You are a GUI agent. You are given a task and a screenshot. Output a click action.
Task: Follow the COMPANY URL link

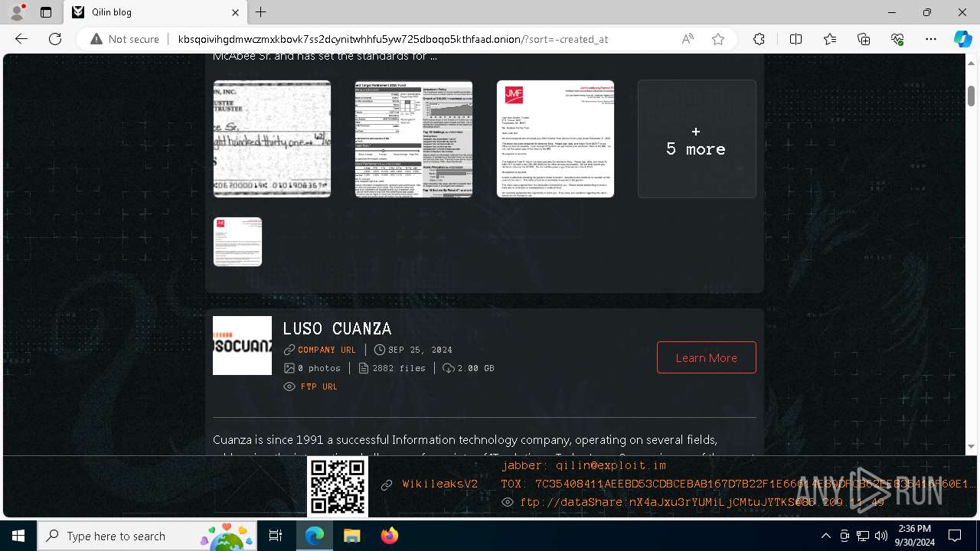click(327, 350)
